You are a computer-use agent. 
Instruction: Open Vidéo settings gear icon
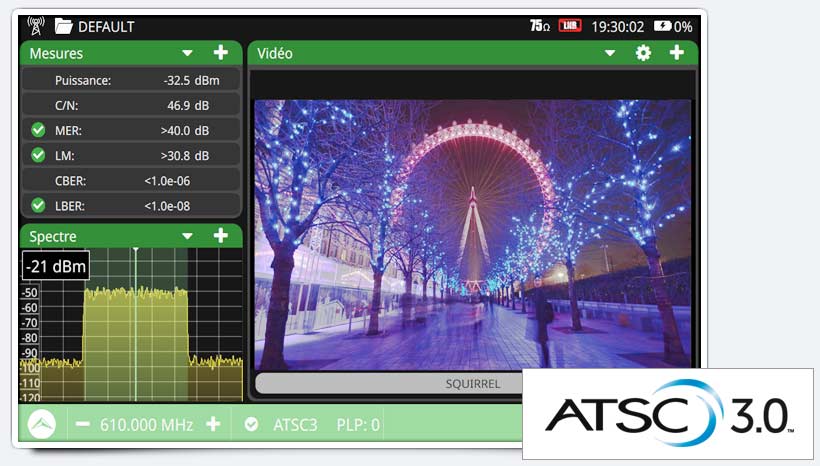click(x=643, y=53)
